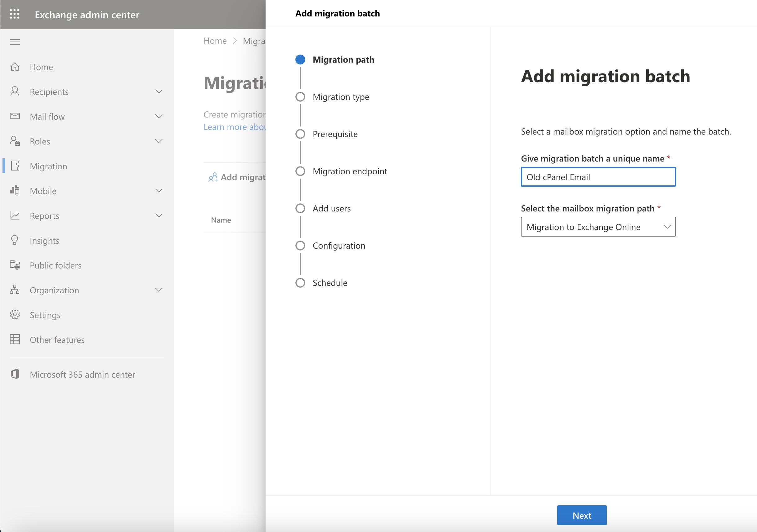Click the Microsoft 365 admin center link
757x532 pixels.
83,374
